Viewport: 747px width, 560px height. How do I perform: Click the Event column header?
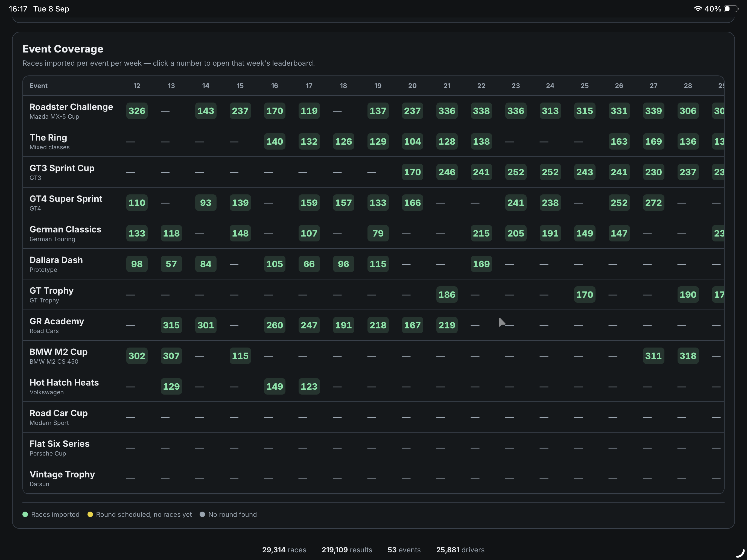click(39, 86)
